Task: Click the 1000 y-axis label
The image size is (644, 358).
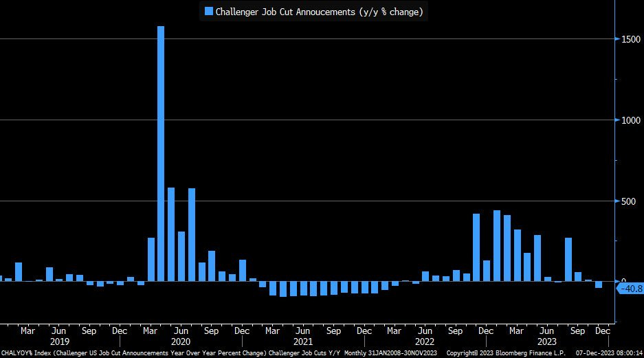Action: click(627, 120)
